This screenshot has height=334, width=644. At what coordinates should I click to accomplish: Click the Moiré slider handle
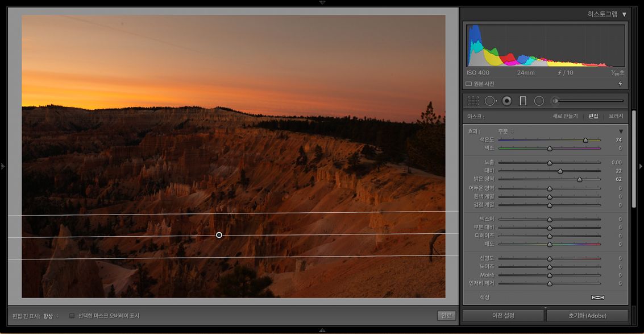coord(550,275)
